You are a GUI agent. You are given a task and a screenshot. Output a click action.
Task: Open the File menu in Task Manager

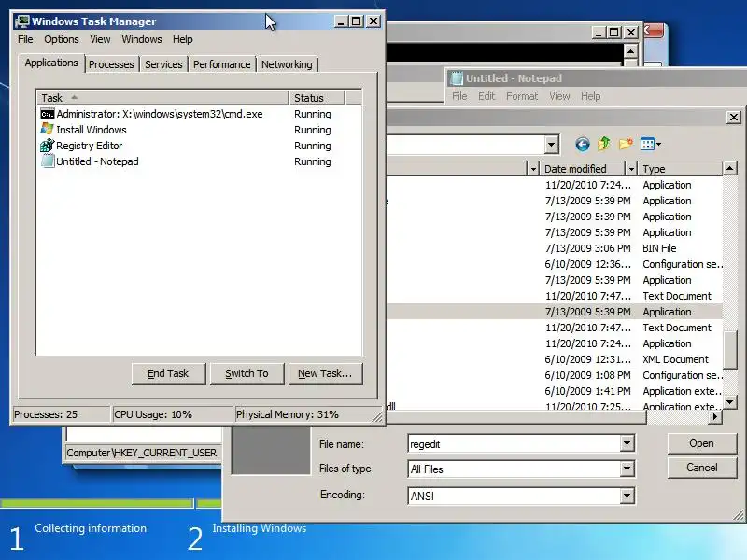pos(25,39)
